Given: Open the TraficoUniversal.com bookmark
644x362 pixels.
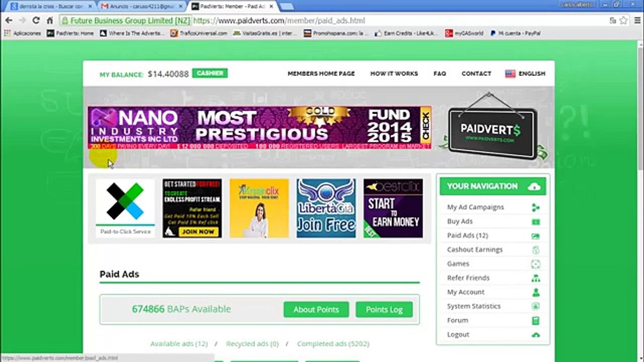Looking at the screenshot, I should click(x=199, y=34).
